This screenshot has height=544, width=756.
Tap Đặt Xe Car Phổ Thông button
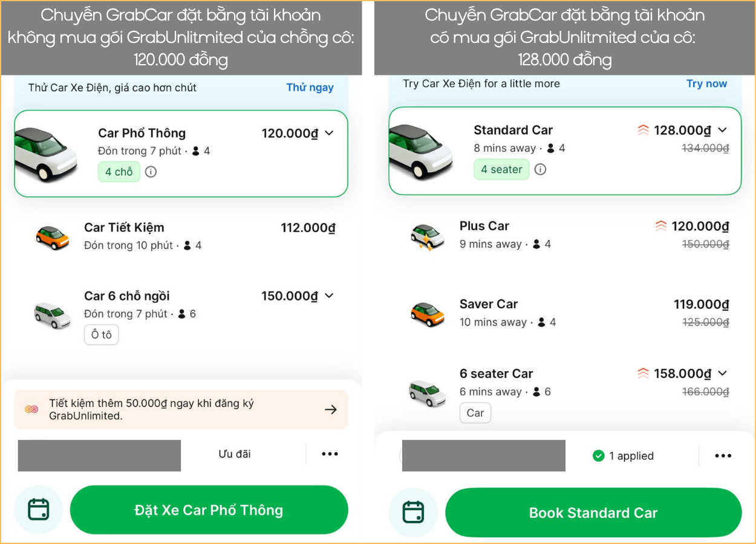point(209,510)
